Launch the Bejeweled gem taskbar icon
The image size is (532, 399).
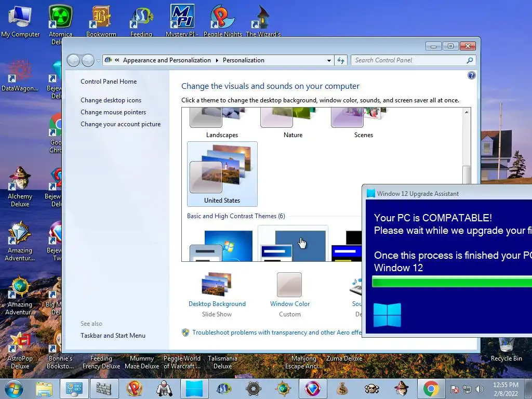[x=312, y=389]
